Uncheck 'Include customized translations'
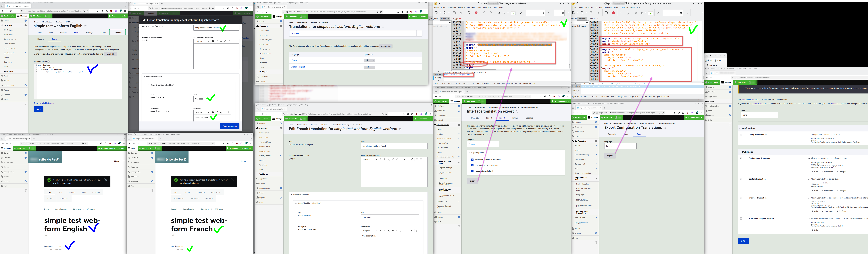The image size is (868, 254). (472, 165)
